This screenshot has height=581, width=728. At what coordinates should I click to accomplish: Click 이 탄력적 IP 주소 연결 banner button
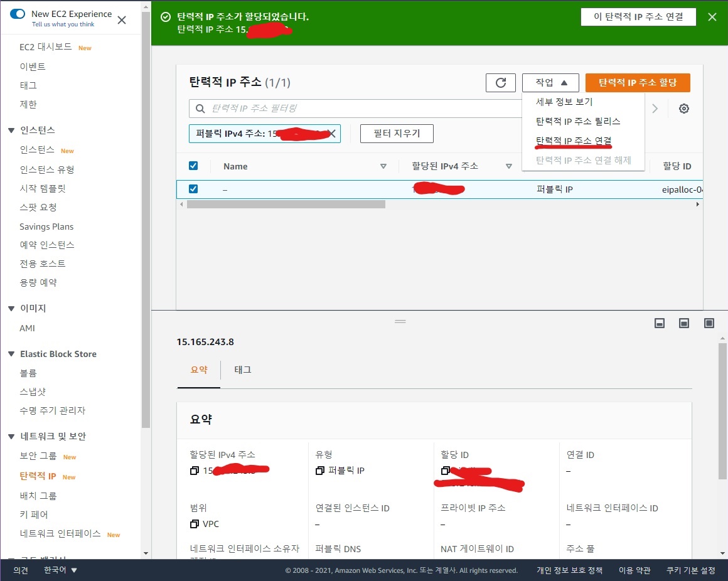[x=638, y=17]
